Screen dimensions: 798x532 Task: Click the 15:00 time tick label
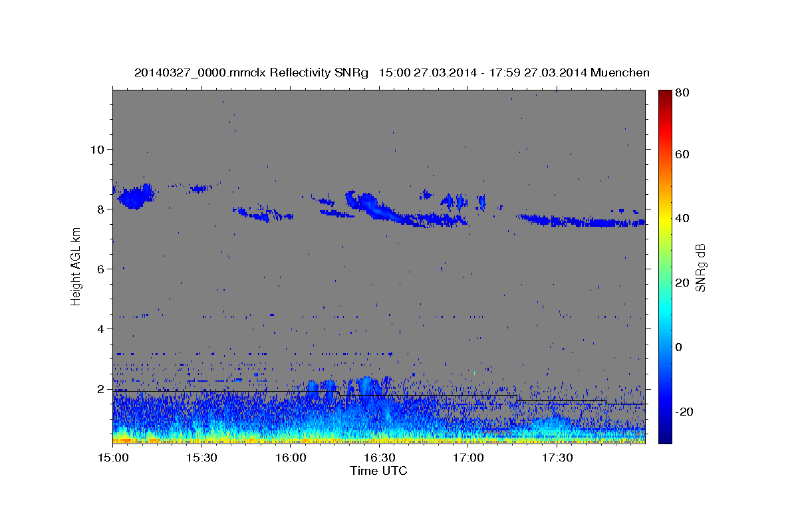pos(112,458)
